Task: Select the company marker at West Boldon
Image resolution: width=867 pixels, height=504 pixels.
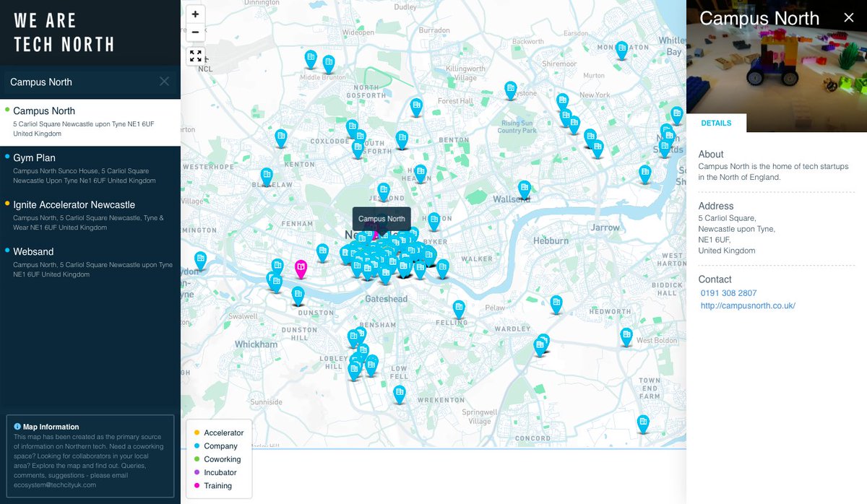Action: tap(626, 337)
